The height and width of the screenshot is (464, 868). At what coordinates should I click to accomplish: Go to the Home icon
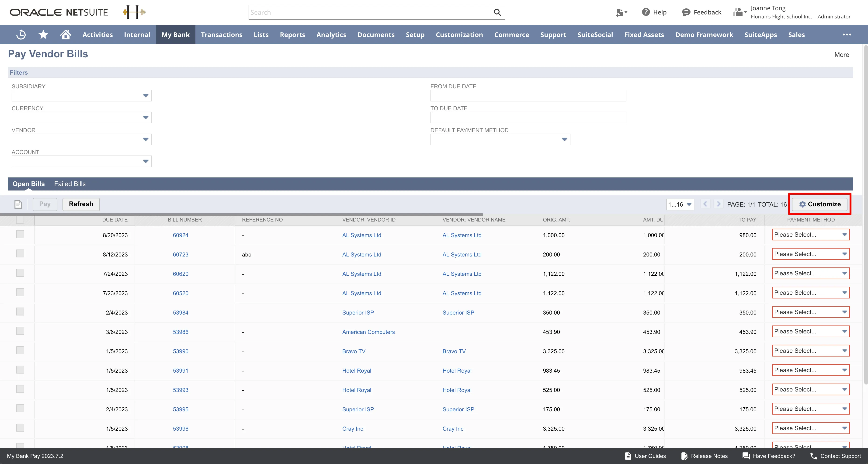click(x=66, y=34)
